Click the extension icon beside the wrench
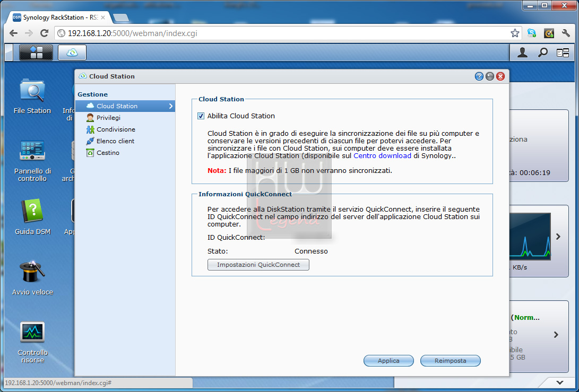Screen dimensions: 579x392 (549, 33)
